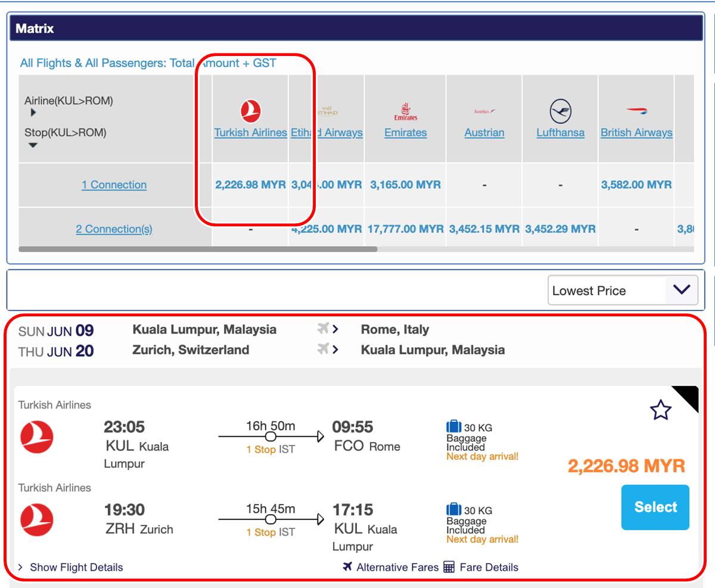Collapse the Stop(KUL>ROM) arrow
The width and height of the screenshot is (715, 588).
33,145
